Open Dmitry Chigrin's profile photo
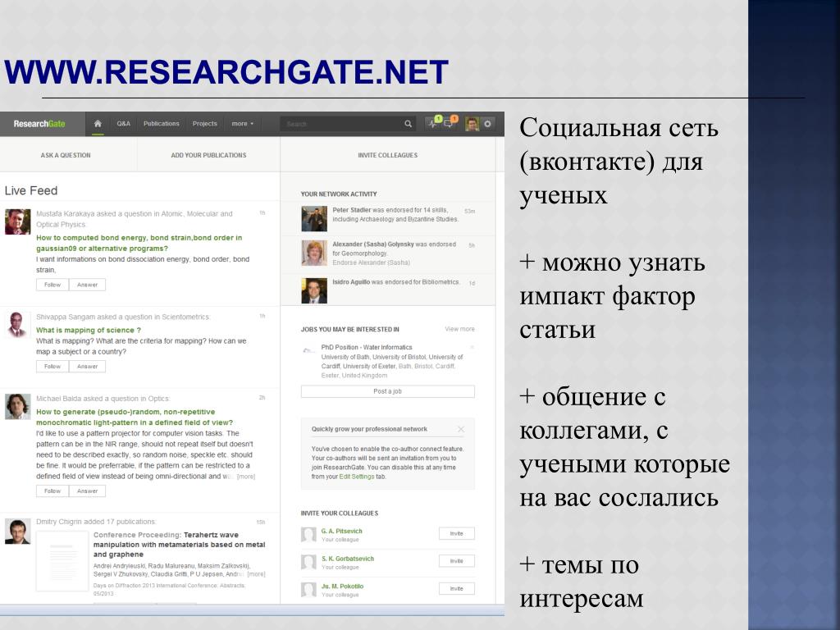Image resolution: width=840 pixels, height=630 pixels. 18,531
